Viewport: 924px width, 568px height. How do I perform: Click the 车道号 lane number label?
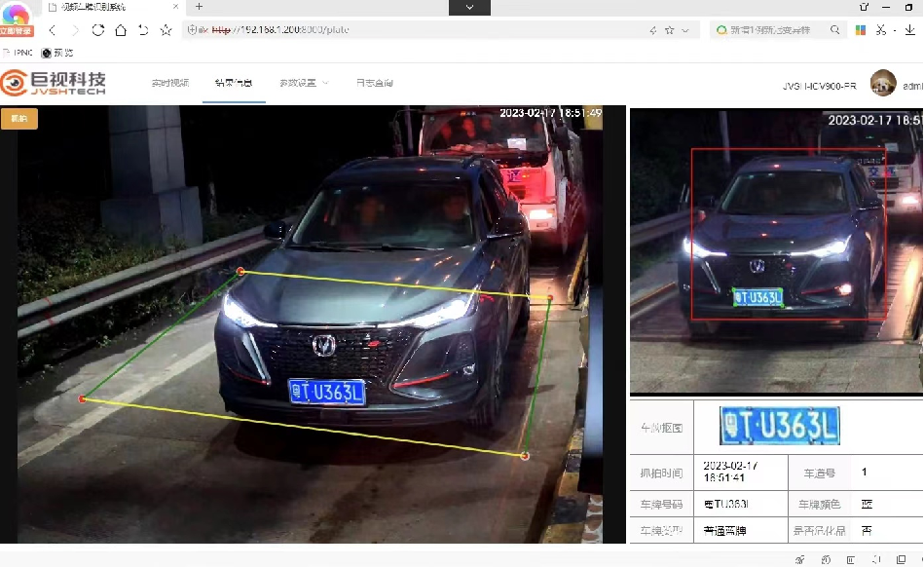(x=820, y=473)
